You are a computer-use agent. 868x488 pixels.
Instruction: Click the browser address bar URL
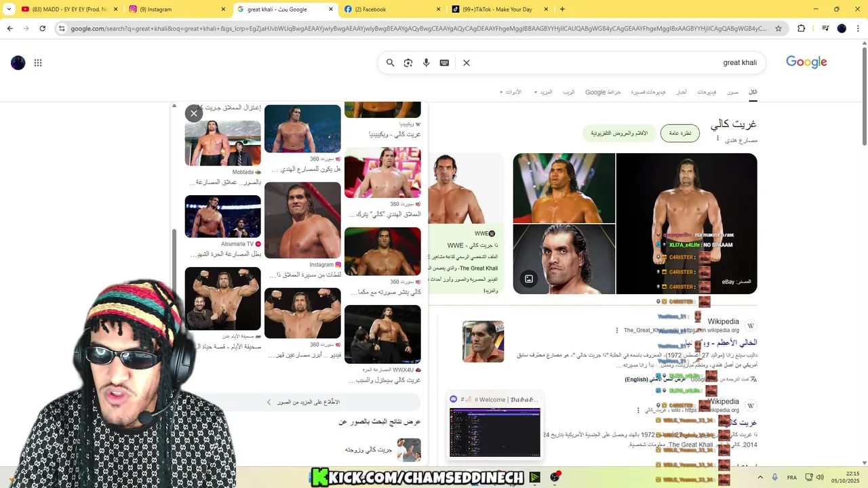pyautogui.click(x=418, y=28)
